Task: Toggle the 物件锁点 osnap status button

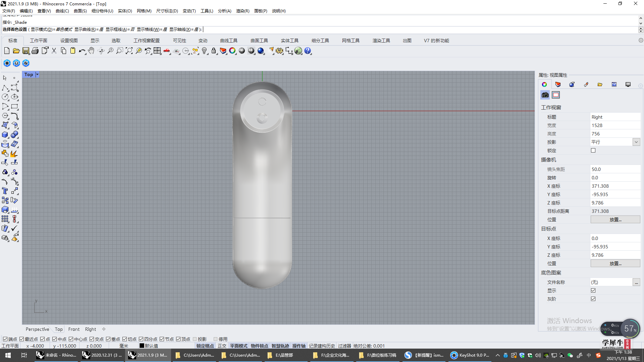Action: tap(260, 346)
